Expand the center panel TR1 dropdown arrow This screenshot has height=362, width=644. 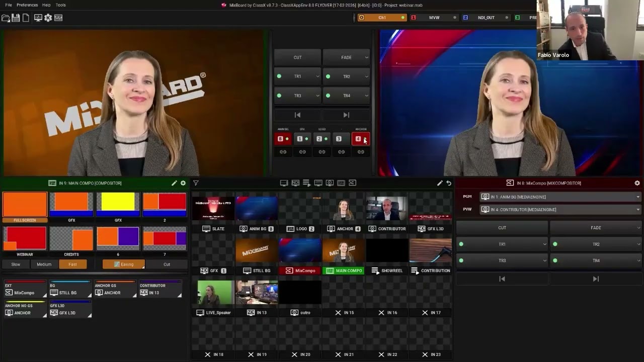317,76
